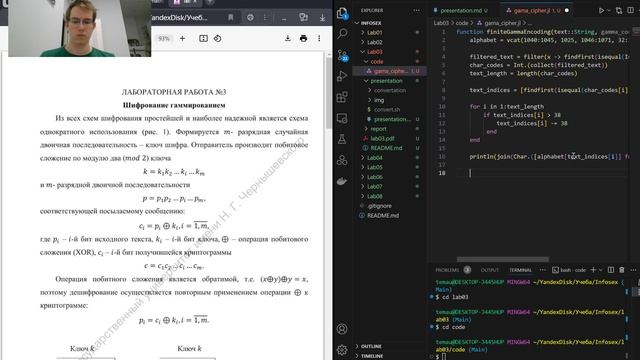This screenshot has height=360, width=640.
Task: Open the Explorer view in activity bar
Action: coord(342,13)
